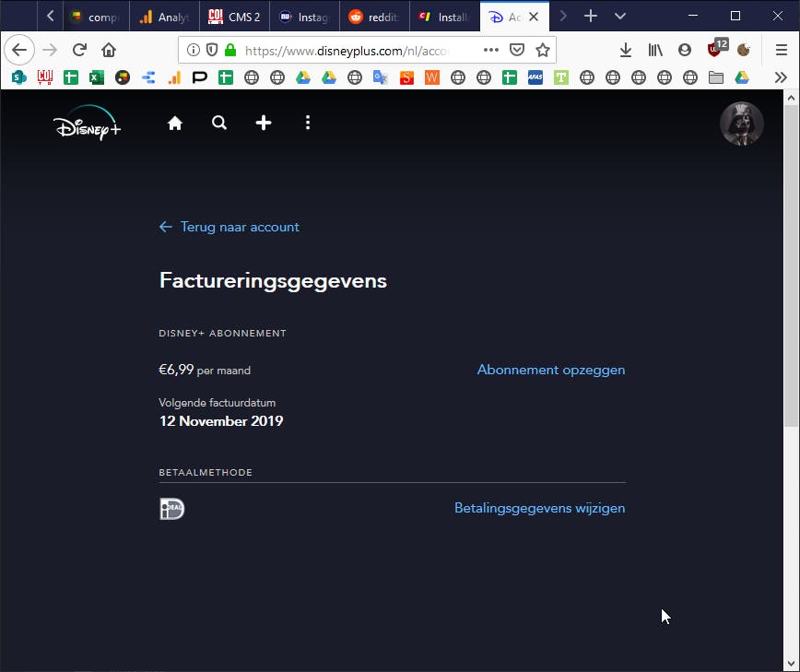Viewport: 800px width, 672px height.
Task: Click '12 November 2019' date text
Action: (x=221, y=421)
